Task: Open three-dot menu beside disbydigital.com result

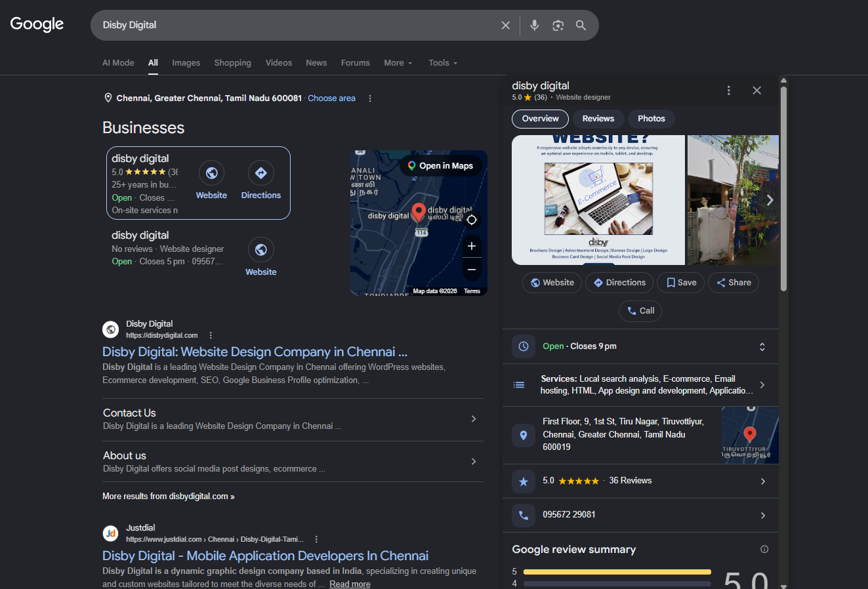Action: [x=211, y=335]
